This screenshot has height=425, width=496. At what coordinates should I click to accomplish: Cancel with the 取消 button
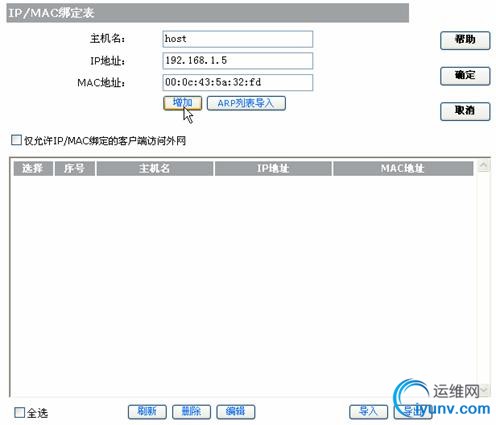[465, 111]
